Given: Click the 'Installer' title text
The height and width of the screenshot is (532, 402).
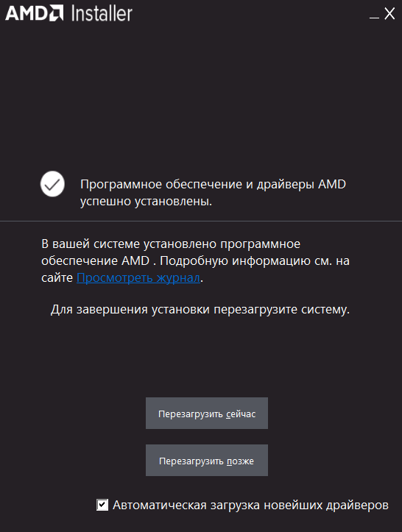Looking at the screenshot, I should tap(102, 13).
